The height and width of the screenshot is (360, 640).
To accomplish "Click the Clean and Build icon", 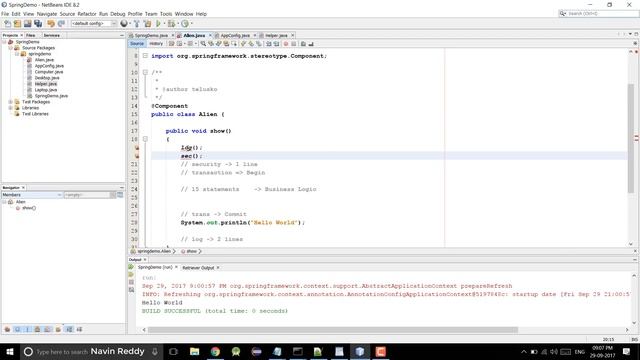I will pos(147,24).
